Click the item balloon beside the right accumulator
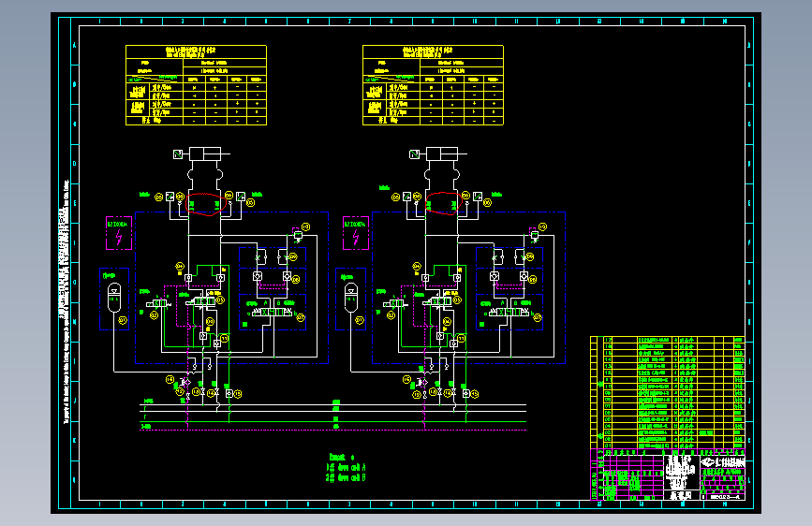Screen dimensions: 812x526 coord(360,320)
